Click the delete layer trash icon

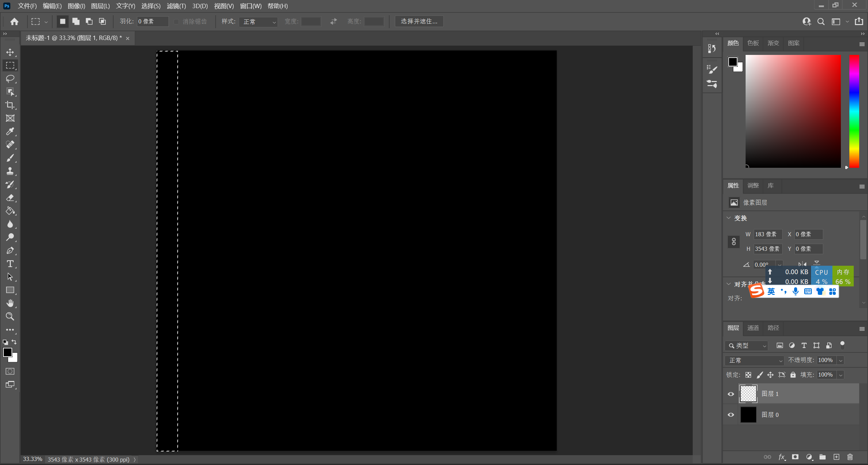click(850, 457)
